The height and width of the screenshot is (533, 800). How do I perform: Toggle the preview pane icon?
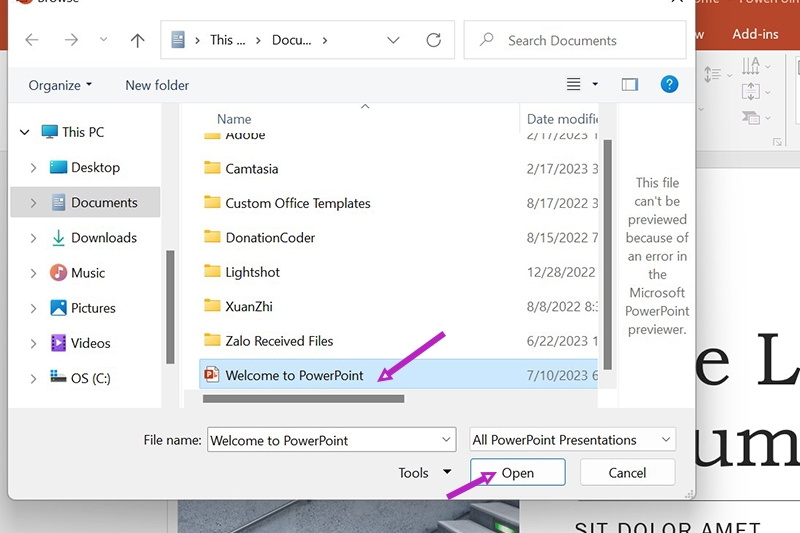click(x=630, y=84)
